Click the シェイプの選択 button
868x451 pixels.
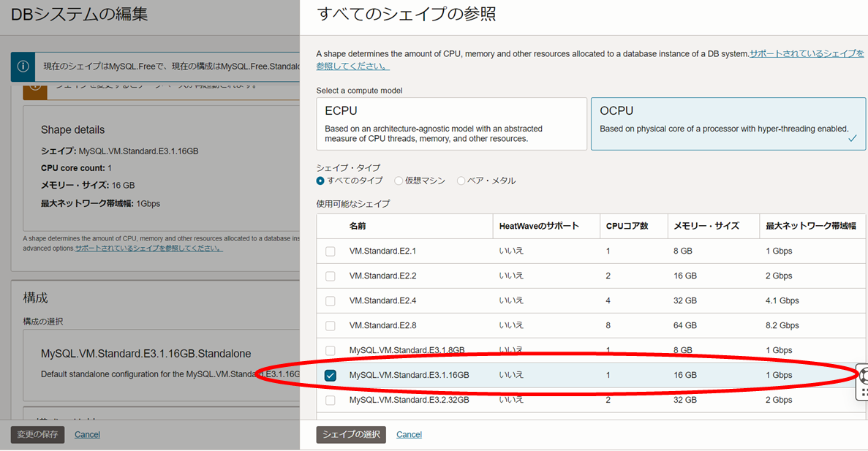click(x=351, y=434)
